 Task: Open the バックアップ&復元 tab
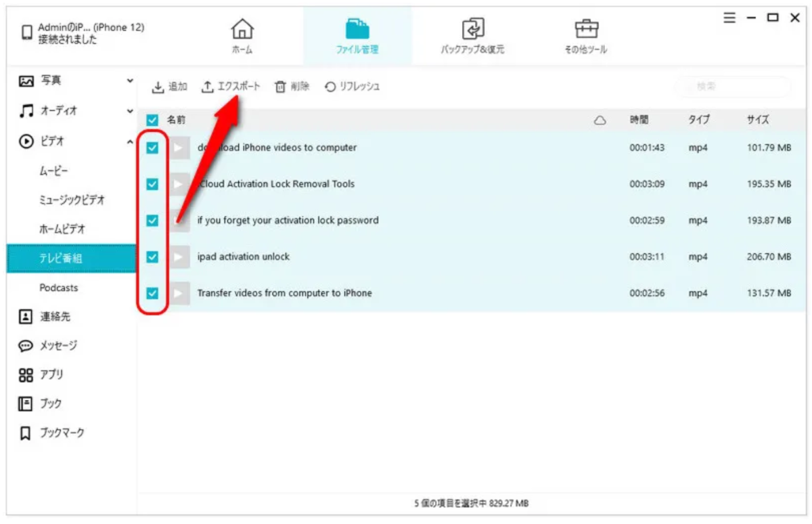pos(472,35)
